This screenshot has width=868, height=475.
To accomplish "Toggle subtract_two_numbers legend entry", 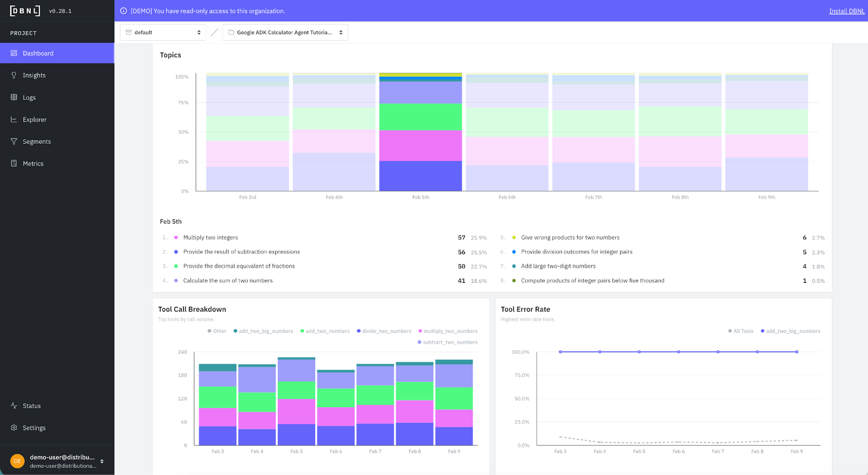I will 448,343.
